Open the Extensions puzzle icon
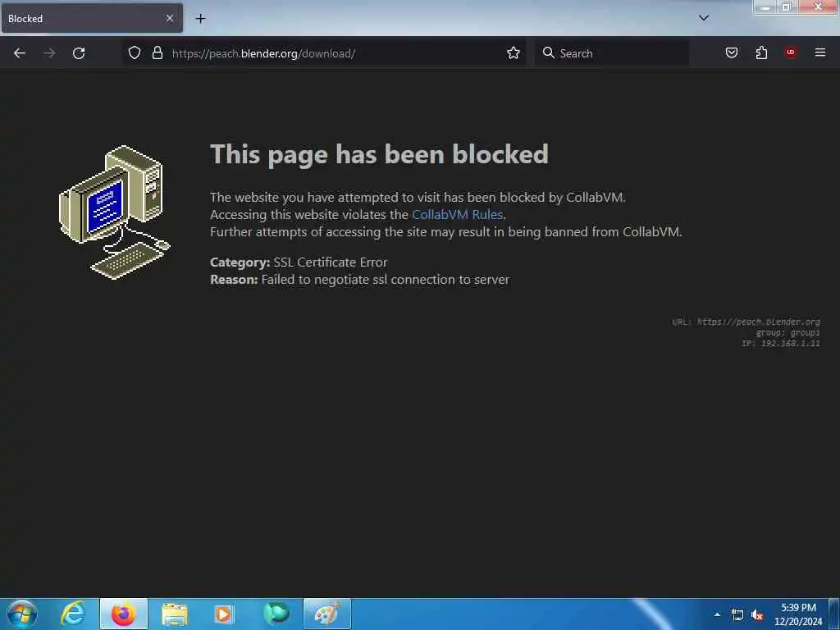Viewport: 840px width, 630px height. pos(761,52)
